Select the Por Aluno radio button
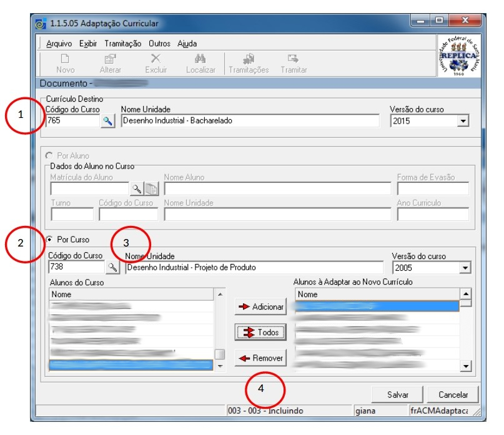504x435 pixels. pyautogui.click(x=49, y=155)
